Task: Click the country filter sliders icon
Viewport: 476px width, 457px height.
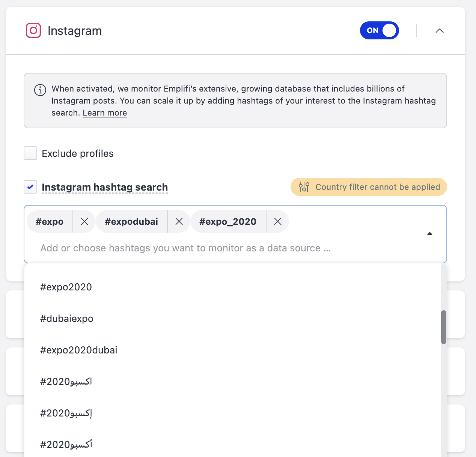Action: pyautogui.click(x=304, y=187)
